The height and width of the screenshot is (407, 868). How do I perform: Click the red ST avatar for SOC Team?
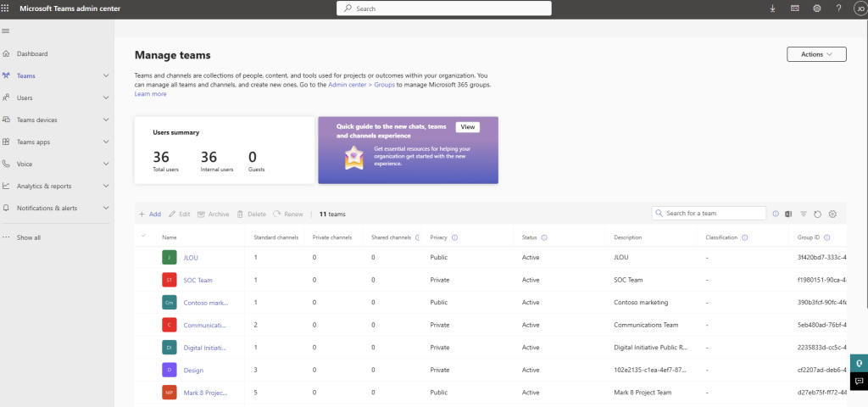[x=170, y=280]
